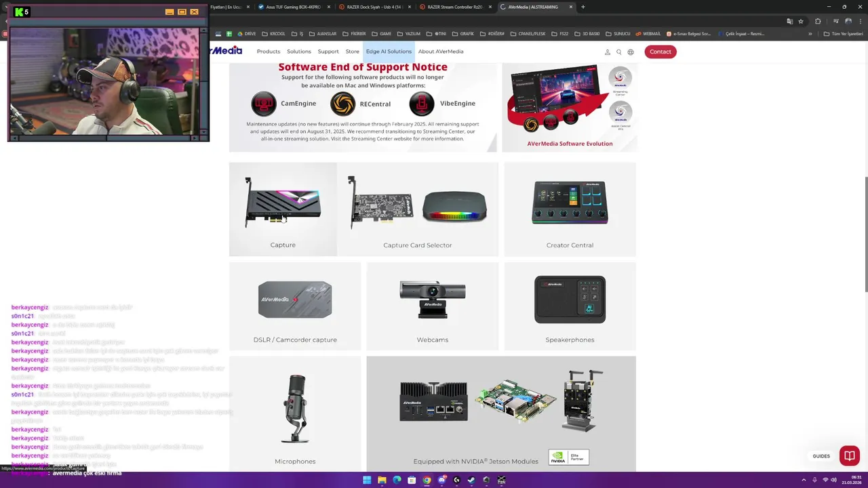The image size is (868, 488).
Task: Click the translate page icon in address bar
Action: (789, 21)
